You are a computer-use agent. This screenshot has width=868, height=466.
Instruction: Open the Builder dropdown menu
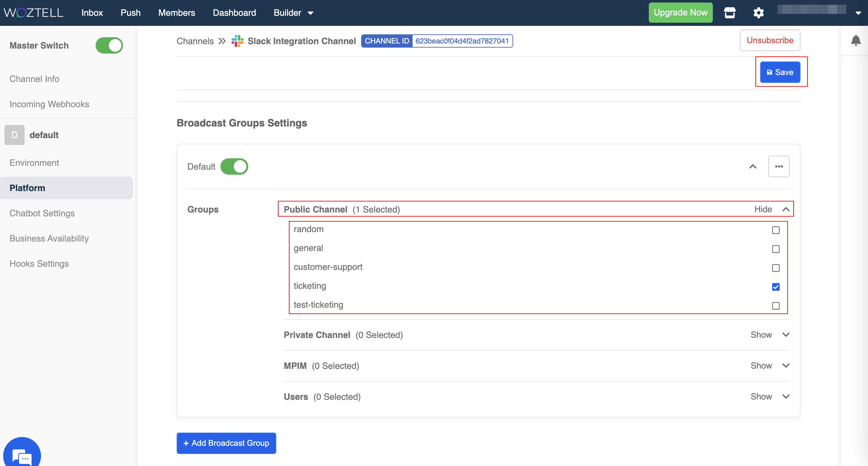coord(293,13)
